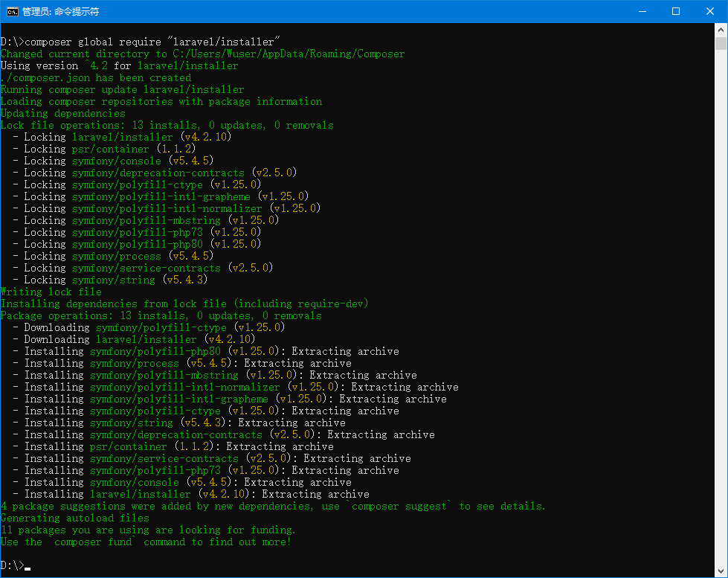Close the command prompt window
This screenshot has height=578, width=728.
pyautogui.click(x=710, y=12)
